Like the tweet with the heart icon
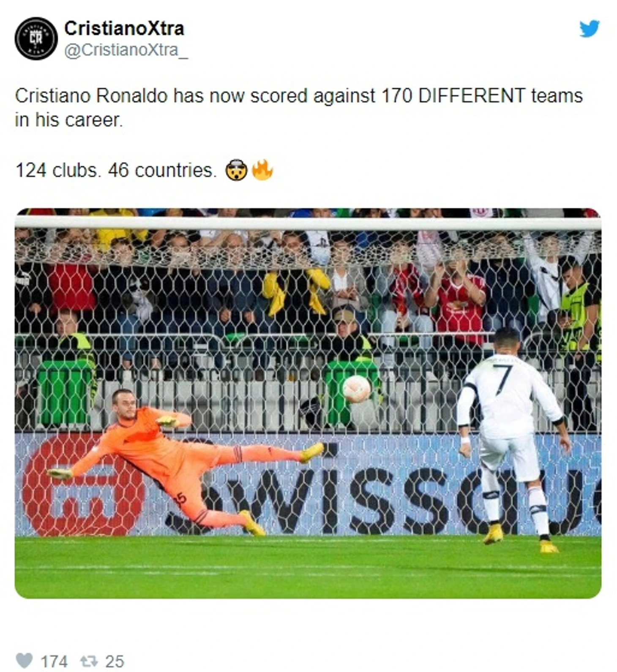The width and height of the screenshot is (617, 672). click(24, 660)
